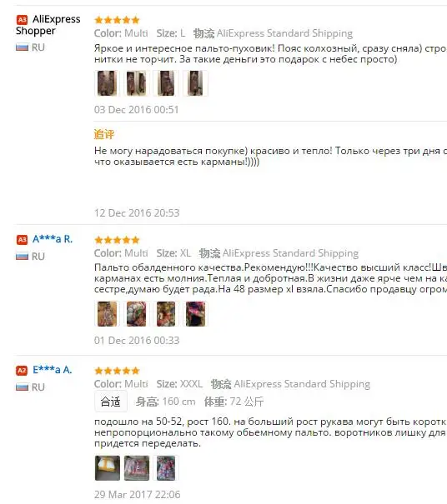This screenshot has height=504, width=447.
Task: Open the package photo in E***a A.'s review
Action: [108, 468]
